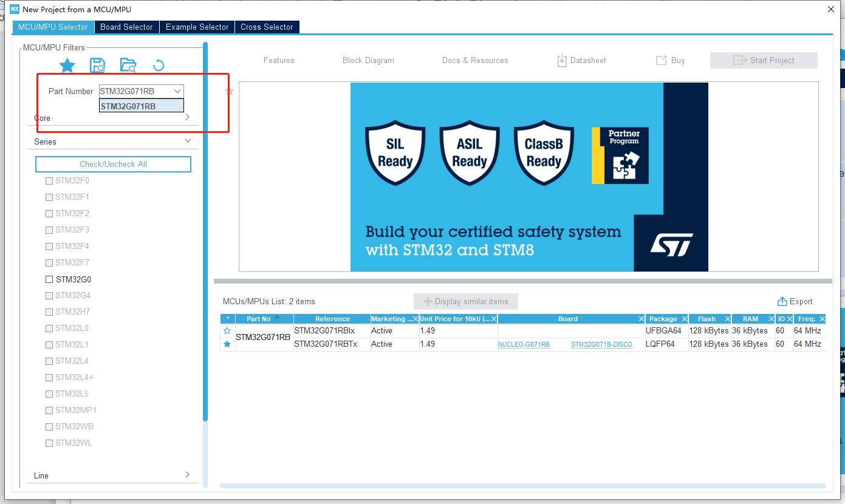Image resolution: width=845 pixels, height=504 pixels.
Task: Switch to the Board Selector tab
Action: click(x=126, y=27)
